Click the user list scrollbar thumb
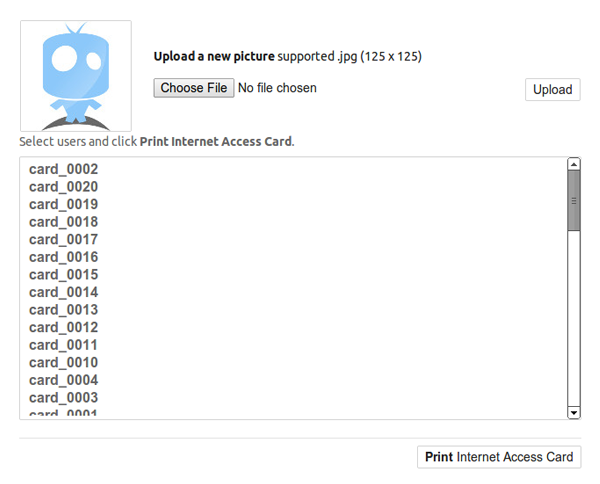 [574, 201]
